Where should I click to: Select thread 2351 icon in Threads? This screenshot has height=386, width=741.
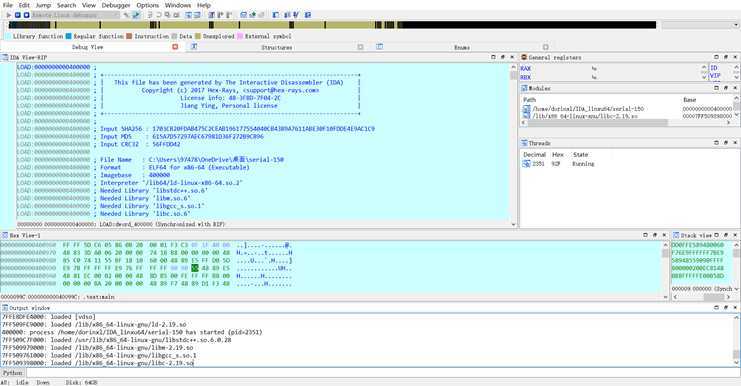pos(526,164)
